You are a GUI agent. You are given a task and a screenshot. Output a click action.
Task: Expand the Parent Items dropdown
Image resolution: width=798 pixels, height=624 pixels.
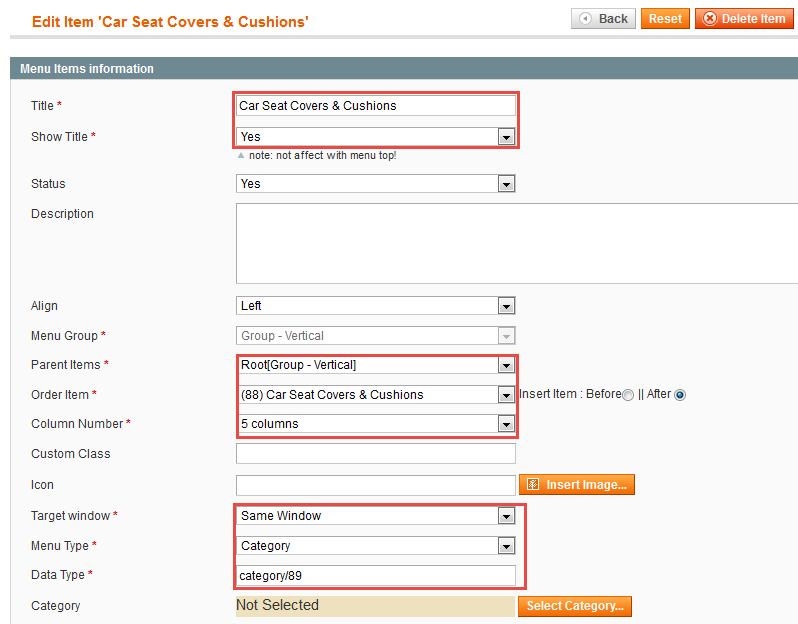(376, 365)
